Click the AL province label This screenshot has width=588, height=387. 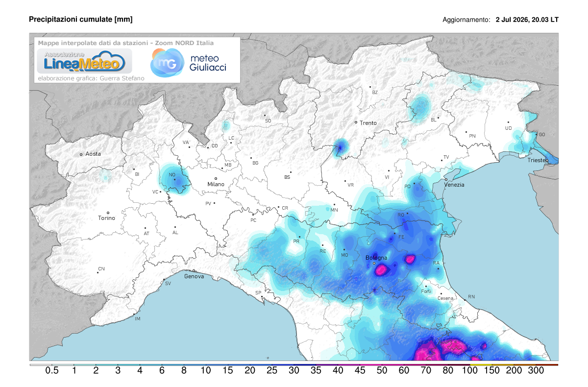click(175, 232)
